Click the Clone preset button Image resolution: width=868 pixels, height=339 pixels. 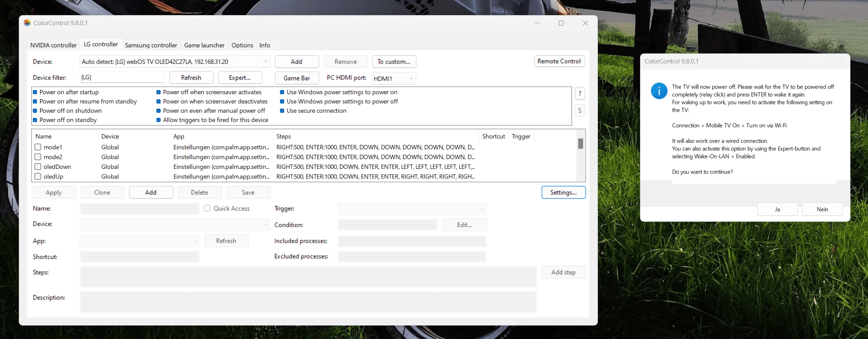click(102, 192)
